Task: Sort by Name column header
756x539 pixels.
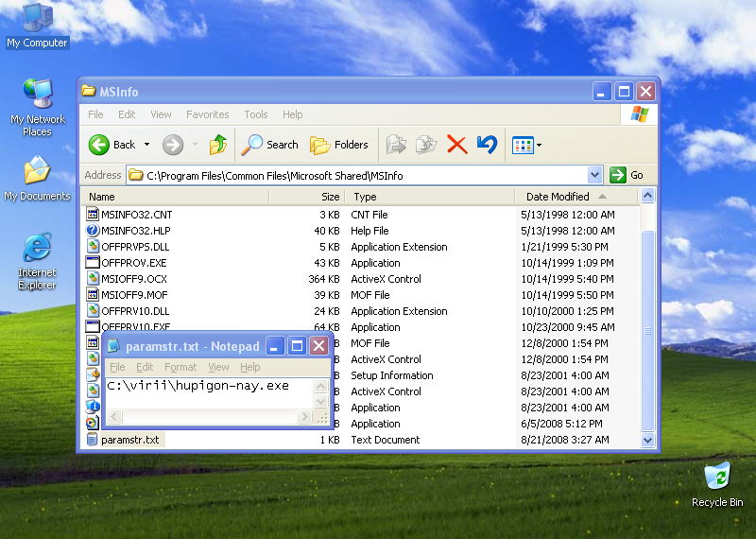Action: (176, 197)
